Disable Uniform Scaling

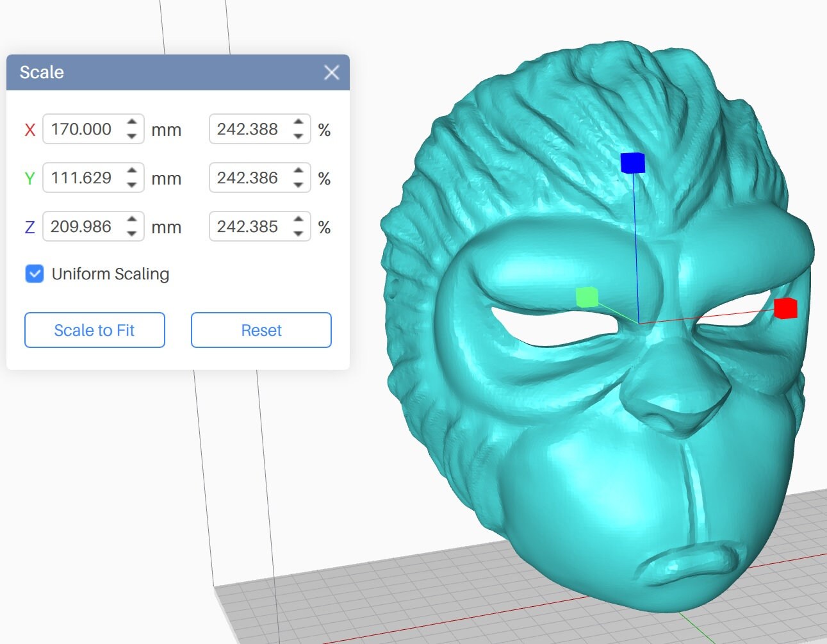[34, 274]
